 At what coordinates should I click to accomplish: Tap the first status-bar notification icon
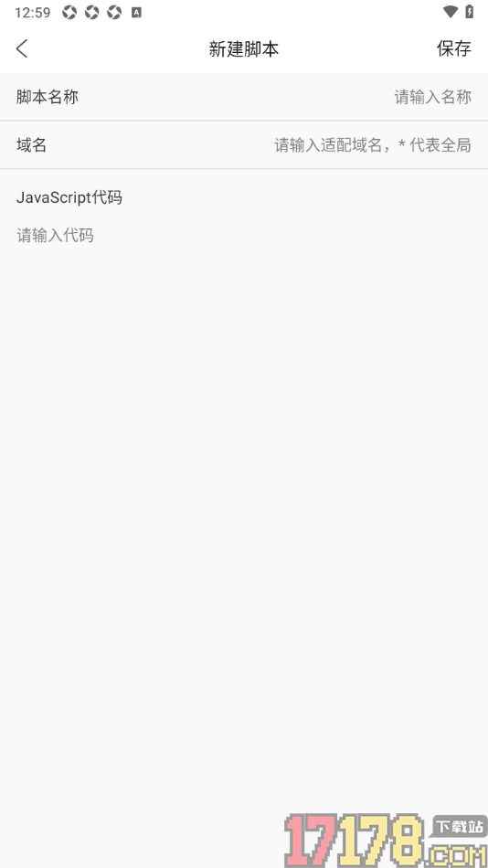69,12
